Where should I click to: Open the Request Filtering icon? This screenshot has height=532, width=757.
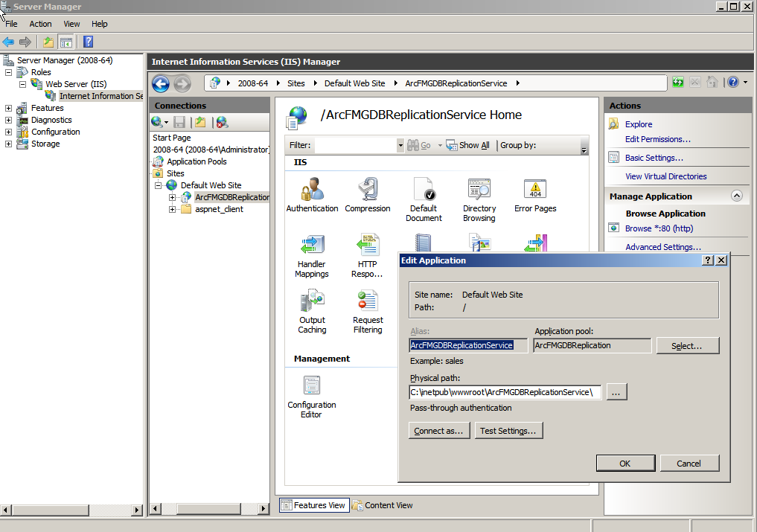pos(368,300)
